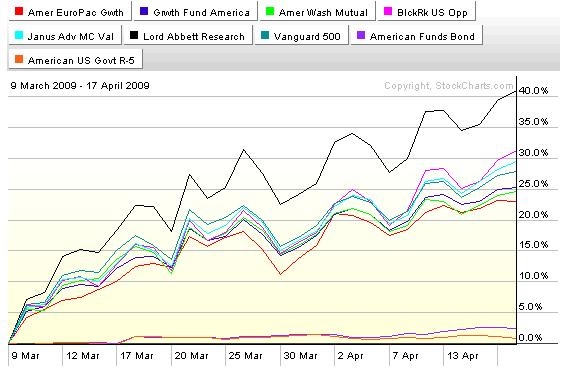Toggle the Amer Wash Mutual legend button
Screen dimensions: 571x387
317,12
